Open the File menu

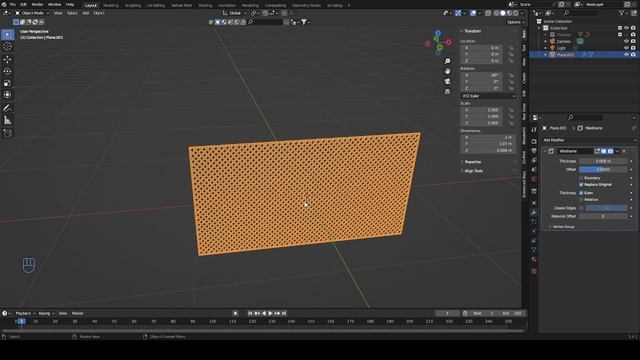[13, 4]
